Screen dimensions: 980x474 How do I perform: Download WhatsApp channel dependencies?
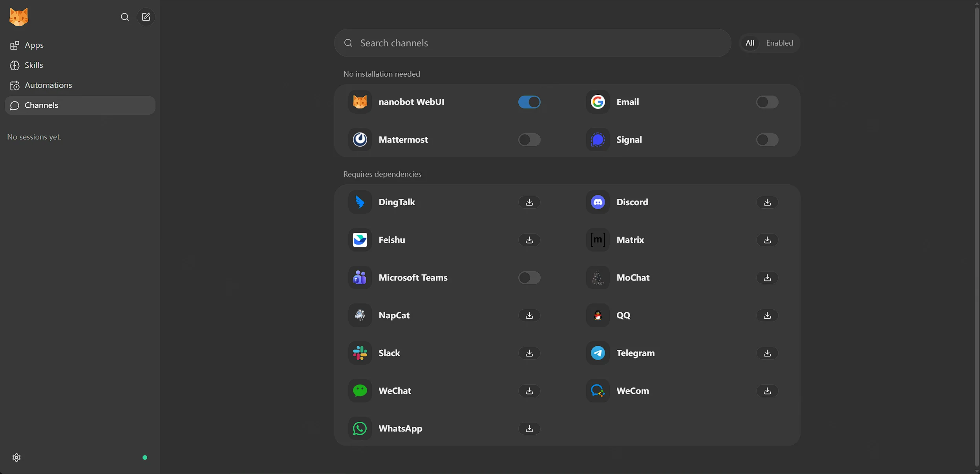[529, 428]
